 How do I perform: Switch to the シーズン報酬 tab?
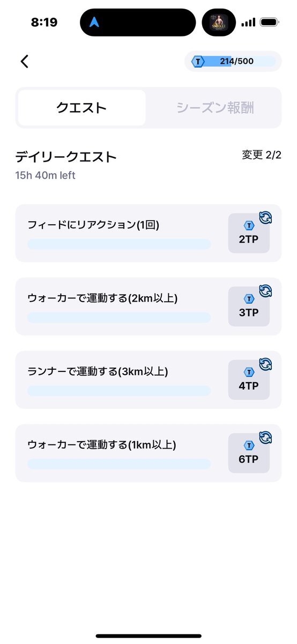(215, 108)
